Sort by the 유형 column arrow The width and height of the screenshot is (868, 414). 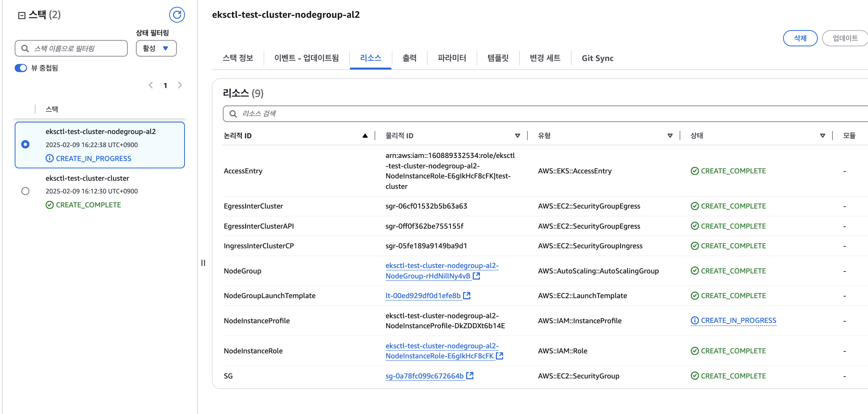click(x=670, y=136)
